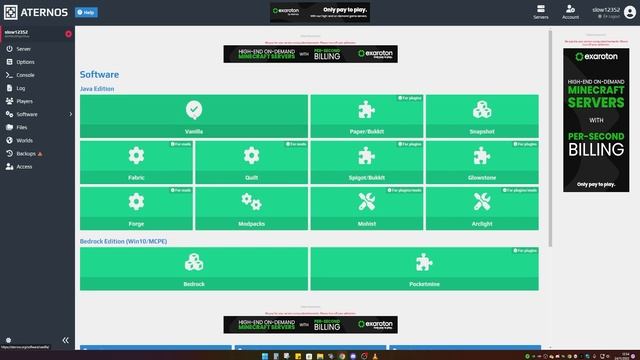This screenshot has height=360, width=640.
Task: Click the user avatar icon
Action: (x=630, y=12)
